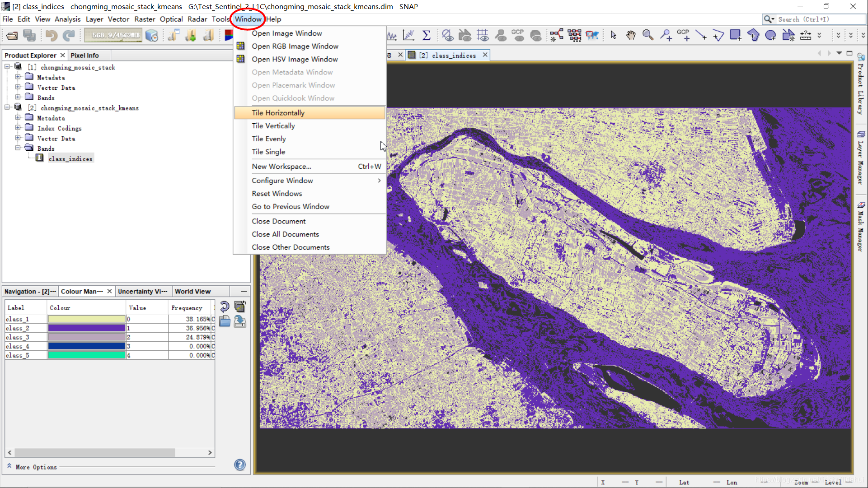Click the class_5 green colour swatch

(86, 355)
